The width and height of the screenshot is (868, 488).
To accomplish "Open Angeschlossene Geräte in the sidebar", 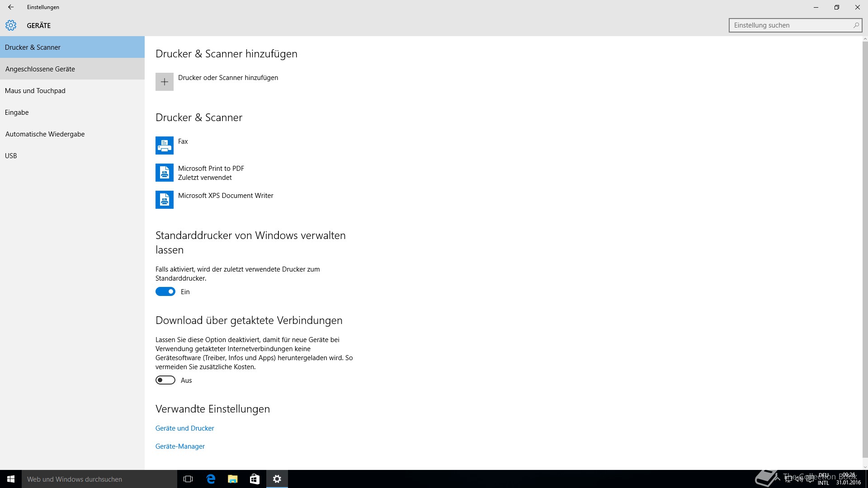I will point(72,69).
